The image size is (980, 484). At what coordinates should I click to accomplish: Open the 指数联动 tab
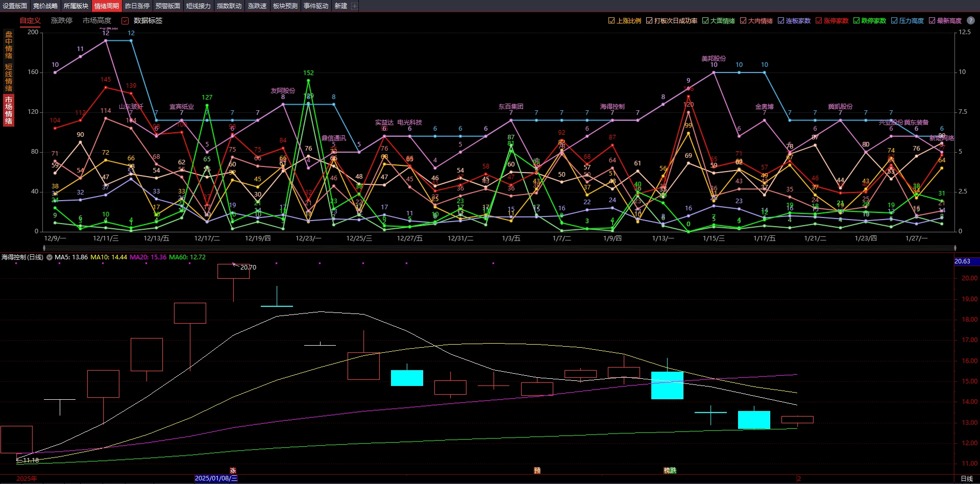click(229, 6)
